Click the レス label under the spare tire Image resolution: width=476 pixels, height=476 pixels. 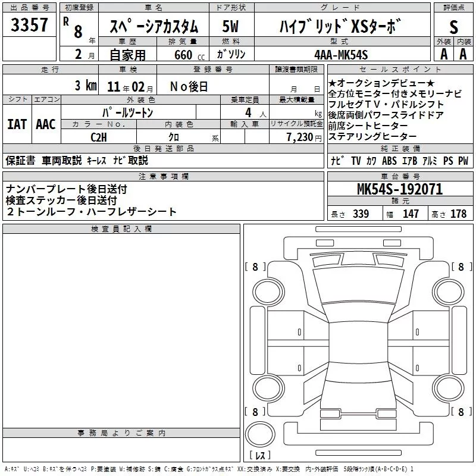260,455
